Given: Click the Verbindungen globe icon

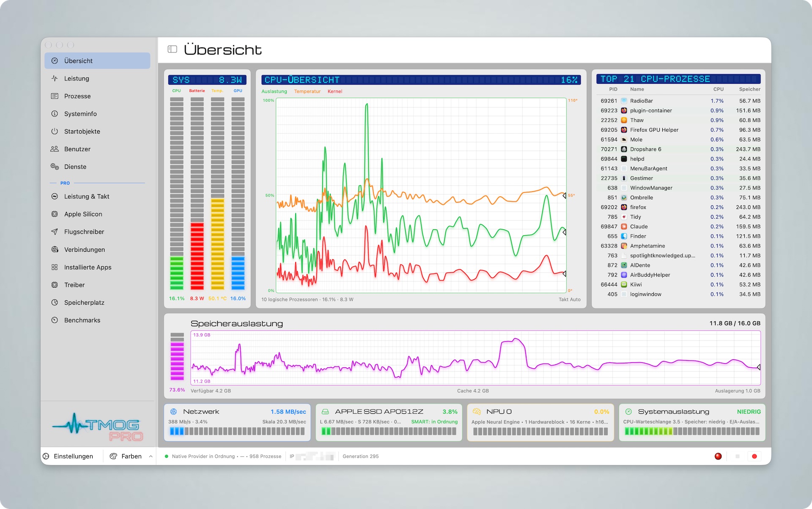Looking at the screenshot, I should tap(55, 250).
